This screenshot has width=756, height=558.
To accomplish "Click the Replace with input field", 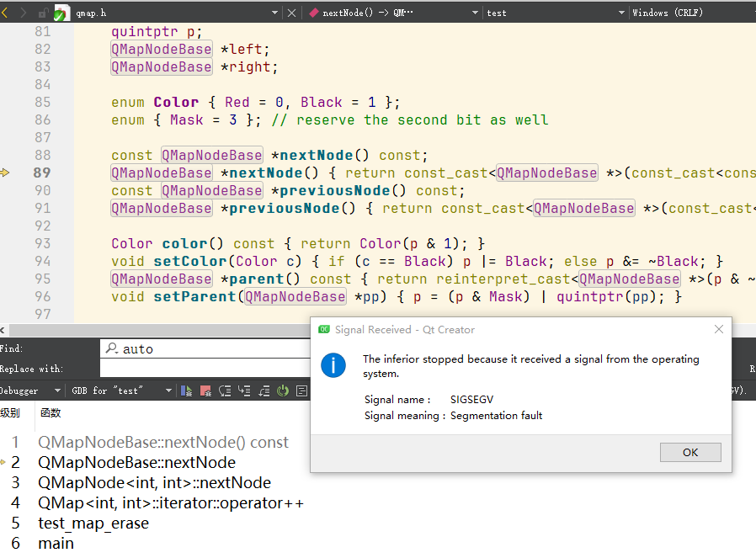I will [206, 369].
